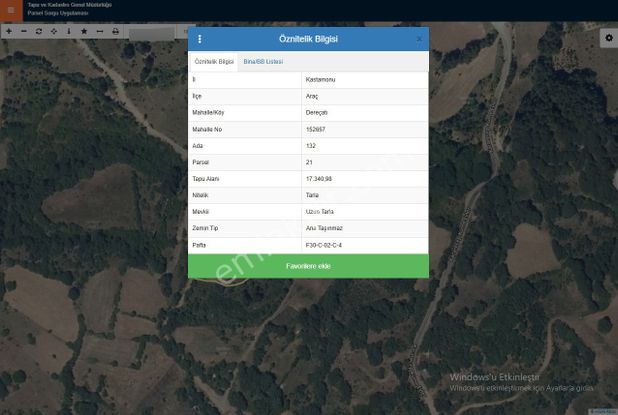The width and height of the screenshot is (618, 415).
Task: Click the Mahalle/Köy value Dereçatı
Action: pyautogui.click(x=364, y=112)
